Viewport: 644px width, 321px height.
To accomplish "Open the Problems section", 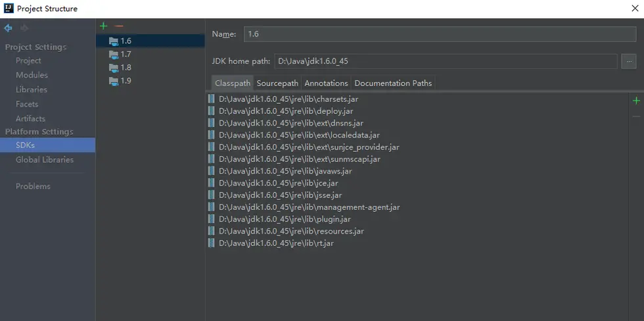I will coord(33,186).
